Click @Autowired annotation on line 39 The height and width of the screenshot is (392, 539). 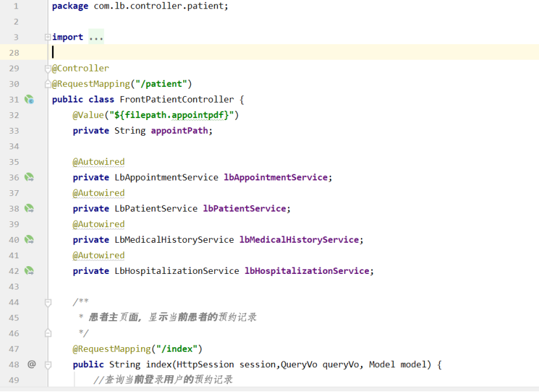point(99,225)
